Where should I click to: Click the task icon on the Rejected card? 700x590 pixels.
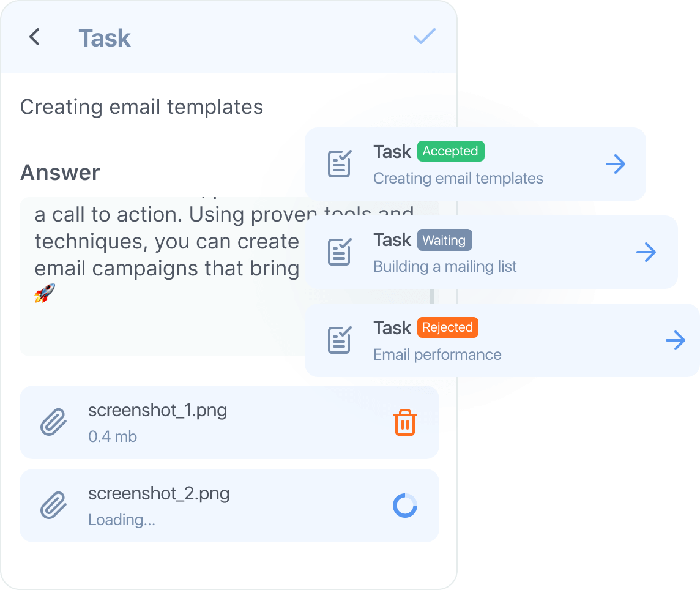coord(340,340)
